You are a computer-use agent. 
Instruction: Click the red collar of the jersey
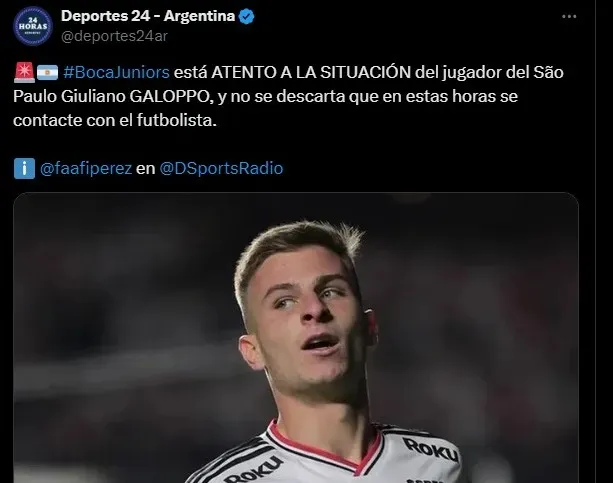tap(324, 448)
